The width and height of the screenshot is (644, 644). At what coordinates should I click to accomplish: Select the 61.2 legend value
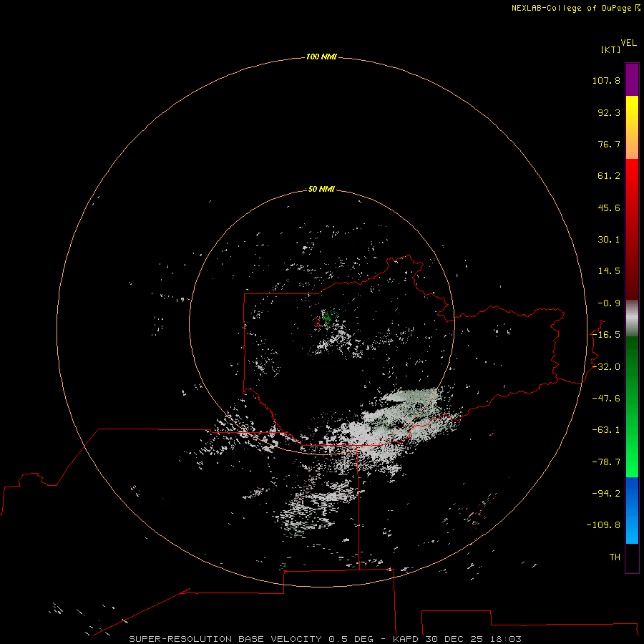tap(609, 176)
